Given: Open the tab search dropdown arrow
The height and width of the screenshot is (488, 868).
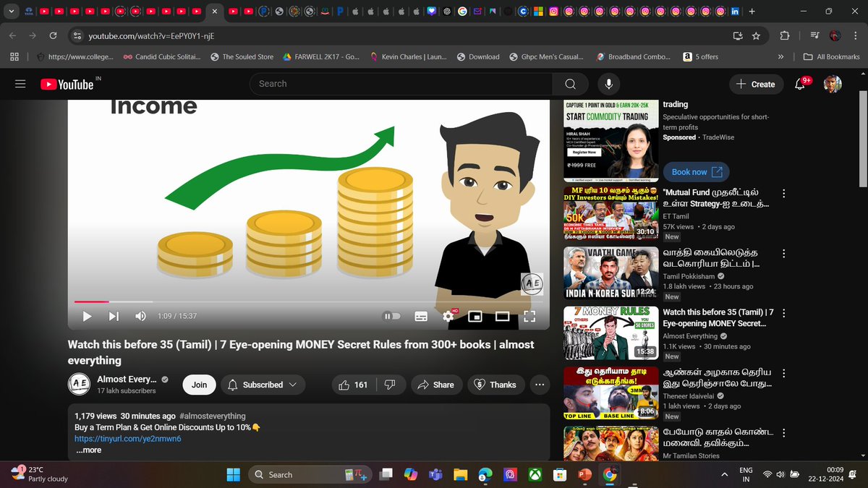Looking at the screenshot, I should (x=11, y=12).
